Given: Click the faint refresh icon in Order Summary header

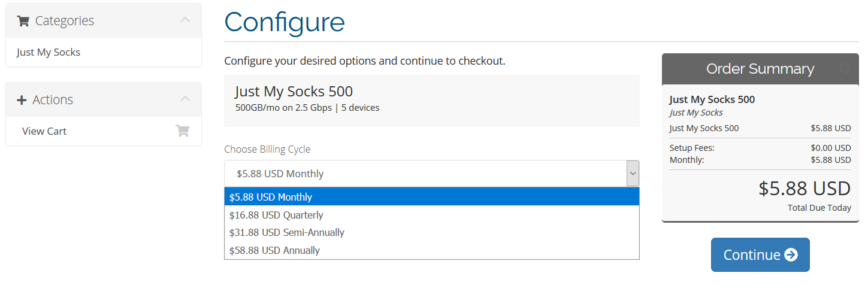Looking at the screenshot, I should (845, 68).
